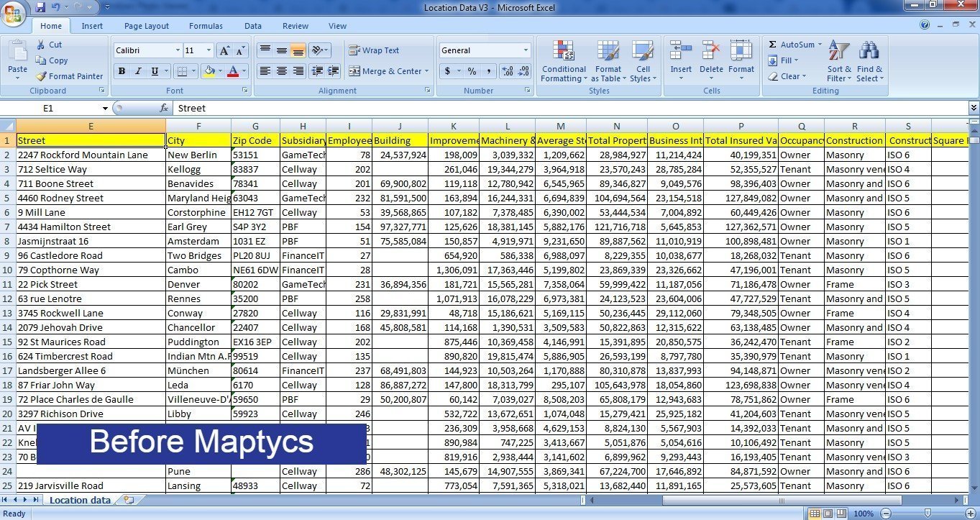Open the Borders dropdown arrow
Viewport: 980px width, 520px height.
point(194,71)
